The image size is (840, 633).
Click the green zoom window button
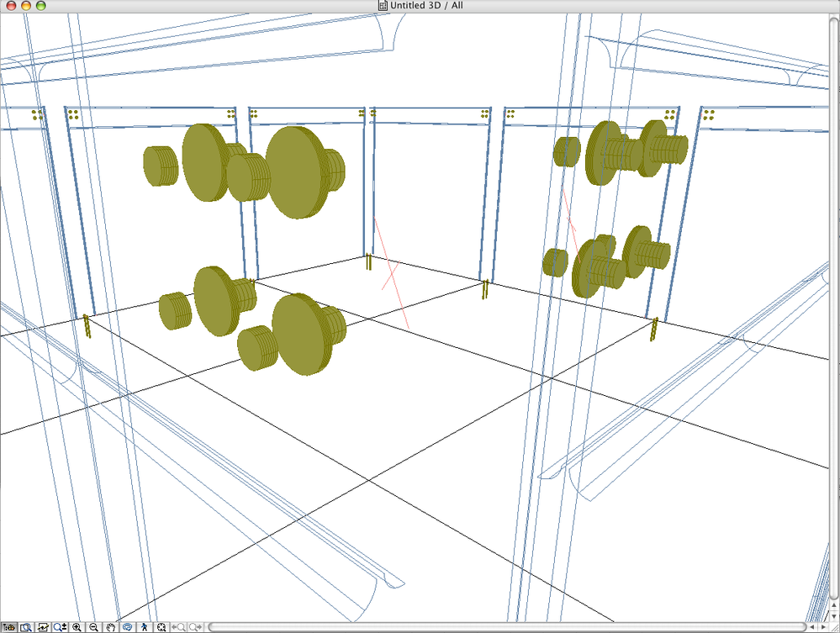pyautogui.click(x=40, y=5)
